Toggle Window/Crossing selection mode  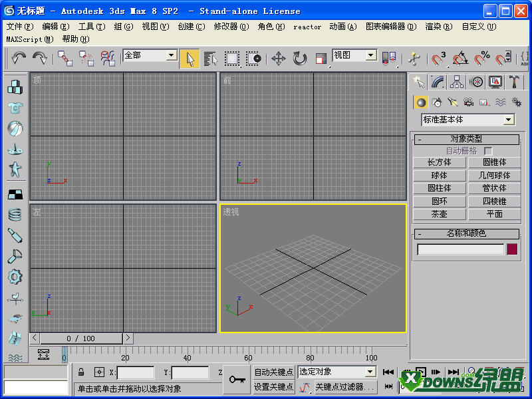click(253, 59)
